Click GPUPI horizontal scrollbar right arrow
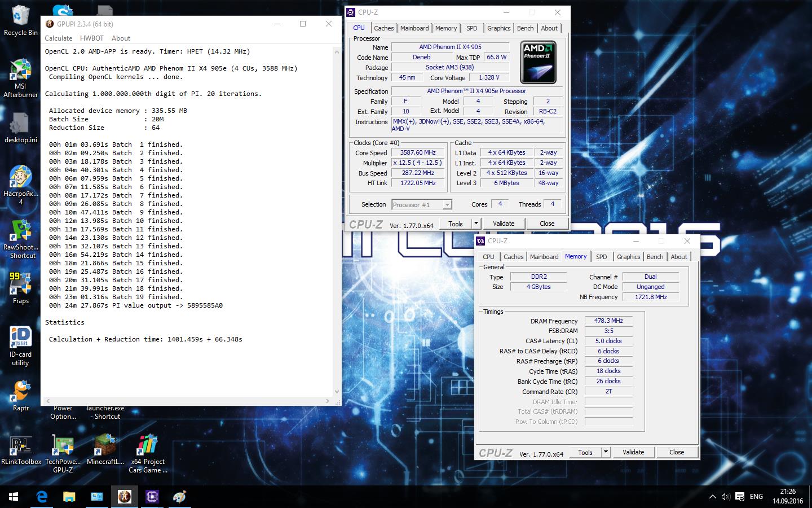The height and width of the screenshot is (508, 812). point(328,401)
